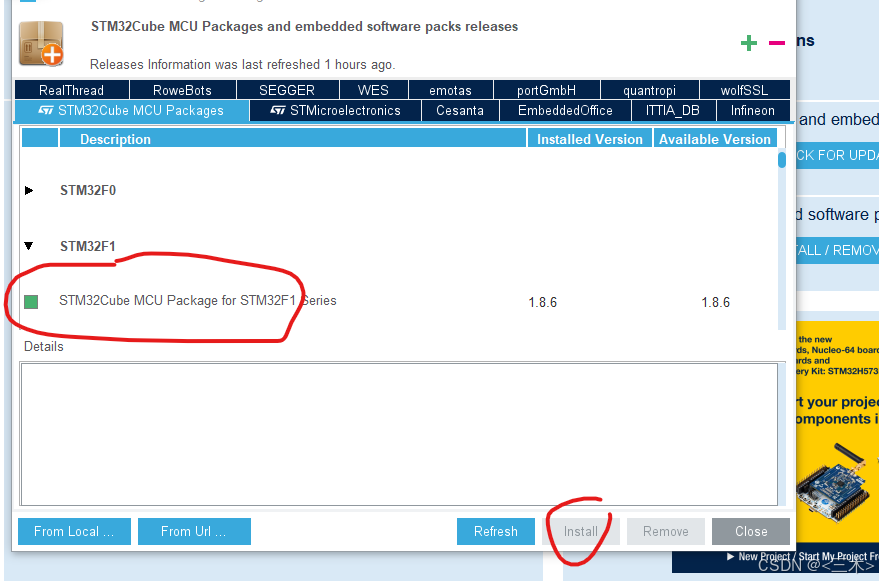This screenshot has height=581, width=879.
Task: Click the Remove button
Action: (665, 531)
